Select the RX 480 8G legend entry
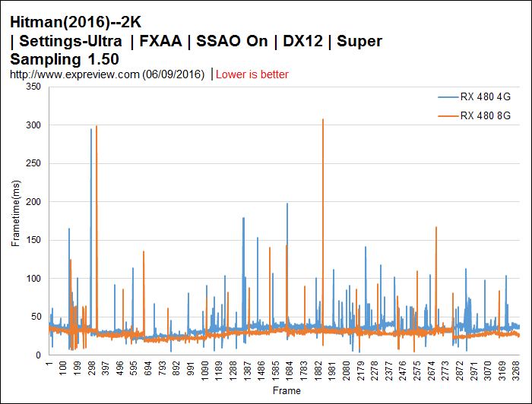This screenshot has height=404, width=532. [x=474, y=116]
